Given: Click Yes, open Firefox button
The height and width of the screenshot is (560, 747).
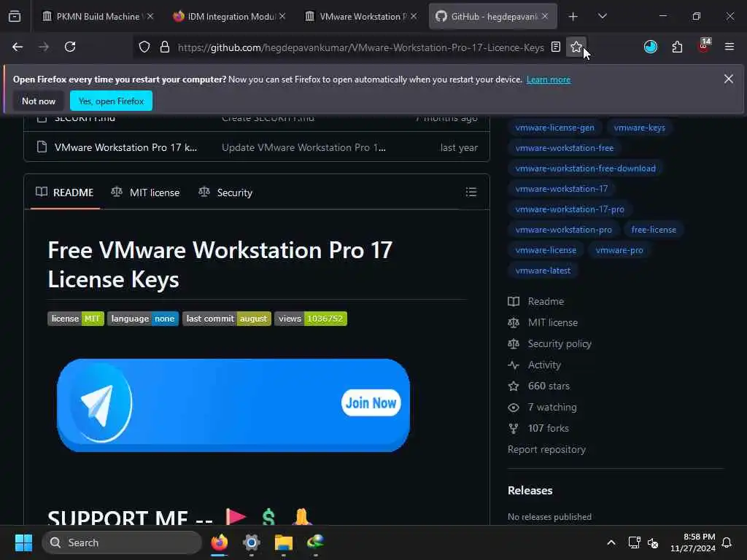Looking at the screenshot, I should (x=111, y=101).
